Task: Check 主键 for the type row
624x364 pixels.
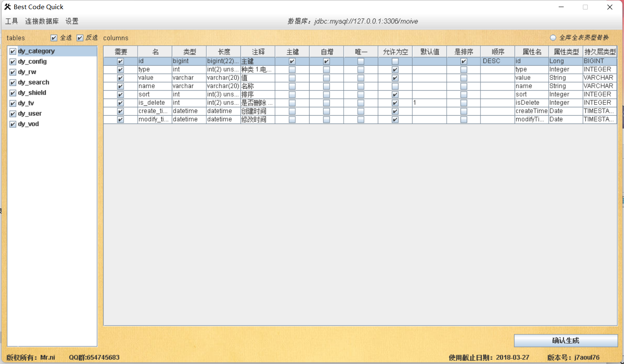Action: pyautogui.click(x=292, y=69)
